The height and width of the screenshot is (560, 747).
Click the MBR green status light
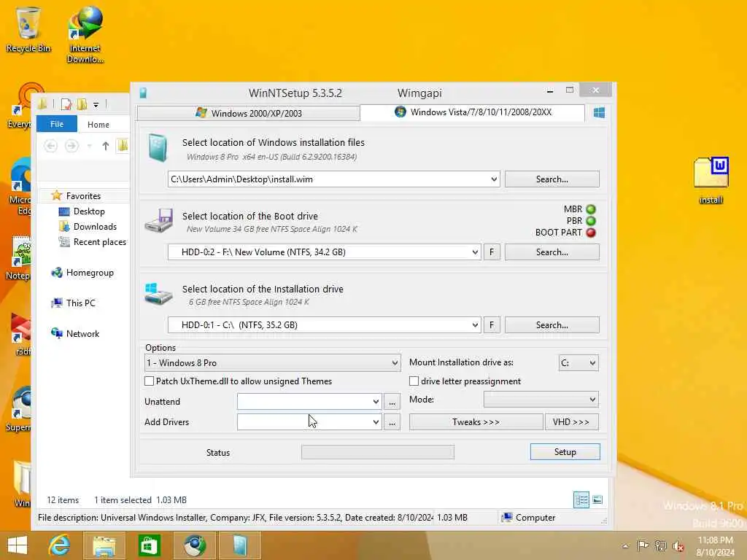(591, 209)
